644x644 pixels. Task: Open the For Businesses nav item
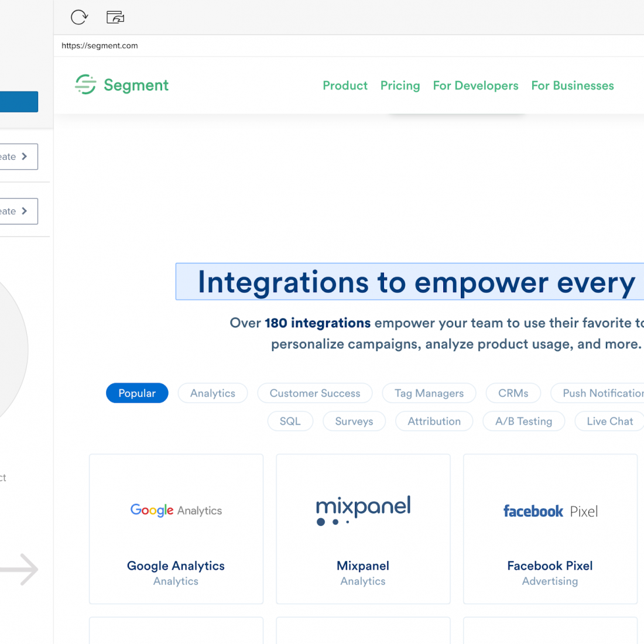[x=573, y=85]
